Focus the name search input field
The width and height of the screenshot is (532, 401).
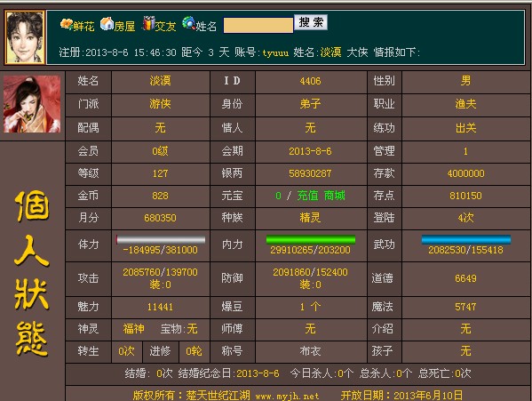(x=258, y=26)
